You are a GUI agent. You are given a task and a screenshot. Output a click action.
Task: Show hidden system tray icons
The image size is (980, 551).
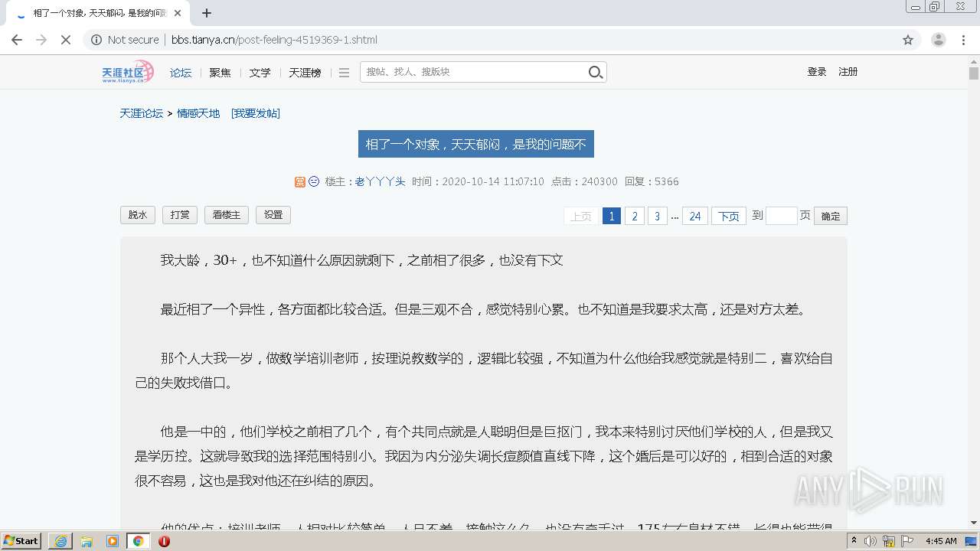[x=854, y=541]
